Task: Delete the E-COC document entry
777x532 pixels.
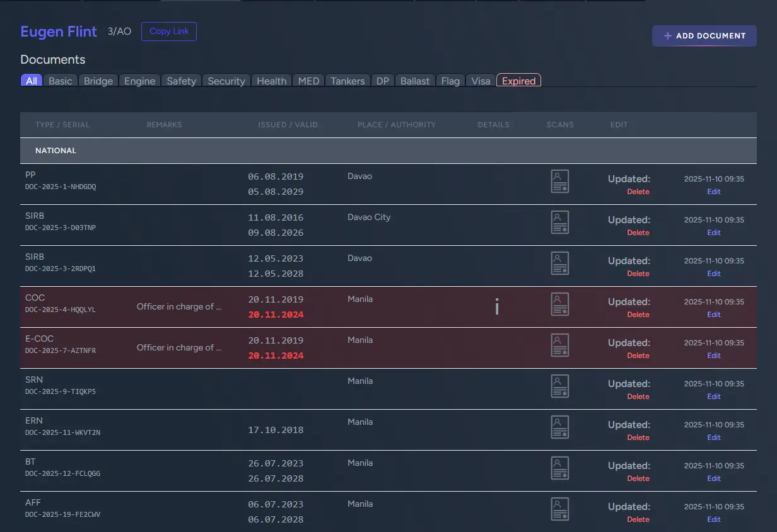Action: [638, 356]
